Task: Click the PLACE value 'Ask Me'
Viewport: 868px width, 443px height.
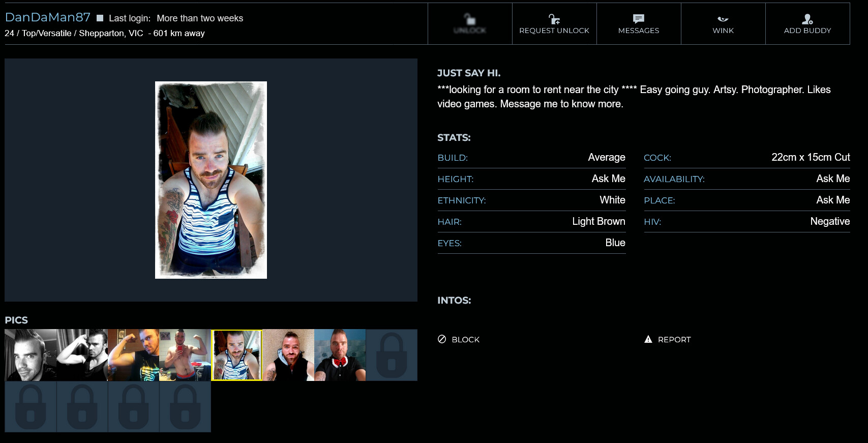Action: (x=833, y=200)
